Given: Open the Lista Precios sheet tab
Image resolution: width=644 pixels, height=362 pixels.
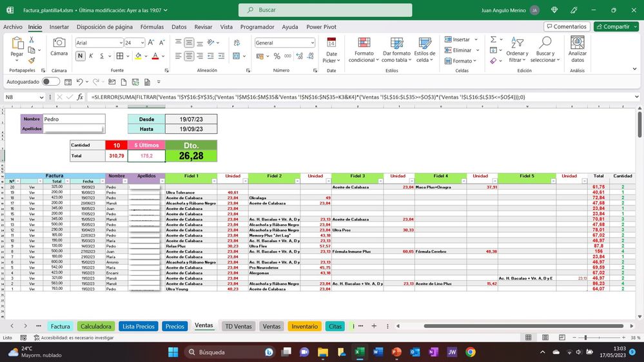Looking at the screenshot, I should [x=139, y=327].
